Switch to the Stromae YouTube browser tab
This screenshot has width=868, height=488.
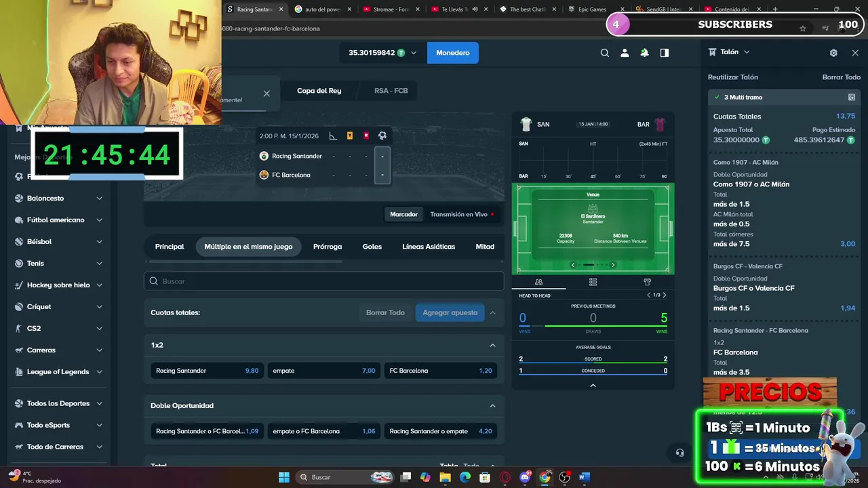(390, 9)
